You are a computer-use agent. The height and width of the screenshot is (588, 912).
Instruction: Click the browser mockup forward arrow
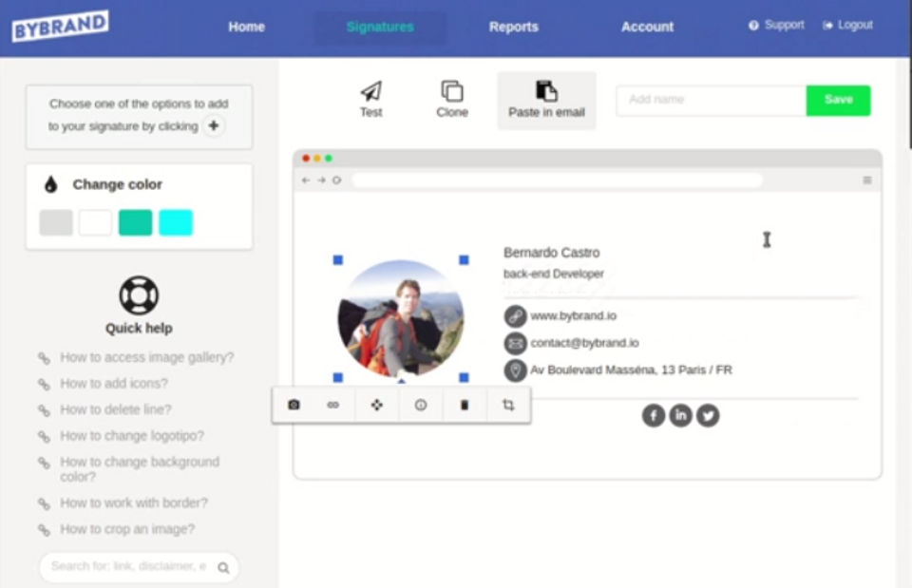pos(321,180)
